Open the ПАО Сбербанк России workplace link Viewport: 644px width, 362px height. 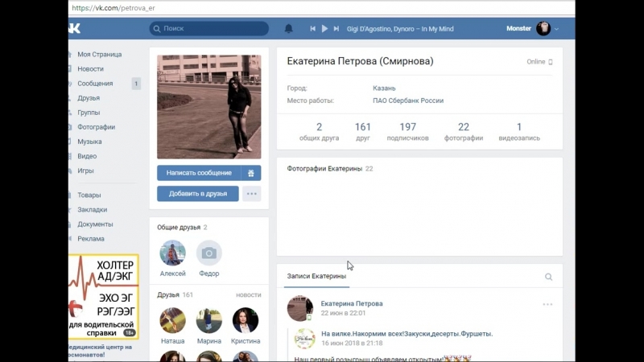pos(408,101)
